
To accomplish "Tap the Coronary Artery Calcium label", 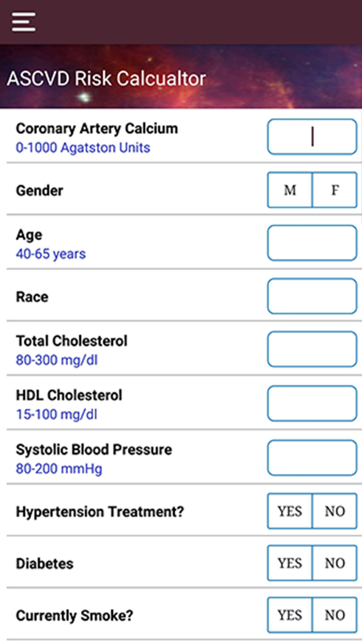I will tap(97, 128).
